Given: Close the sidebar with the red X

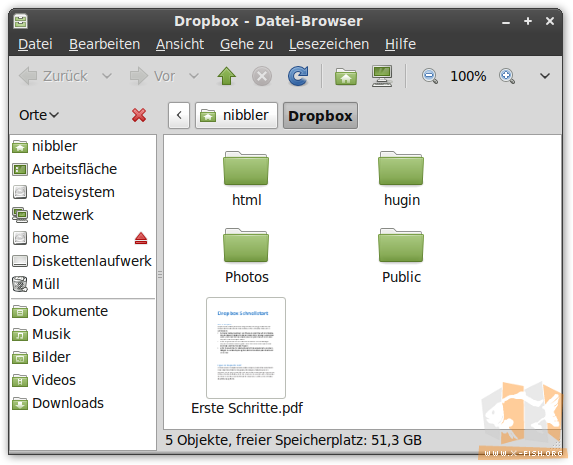Looking at the screenshot, I should pyautogui.click(x=139, y=115).
